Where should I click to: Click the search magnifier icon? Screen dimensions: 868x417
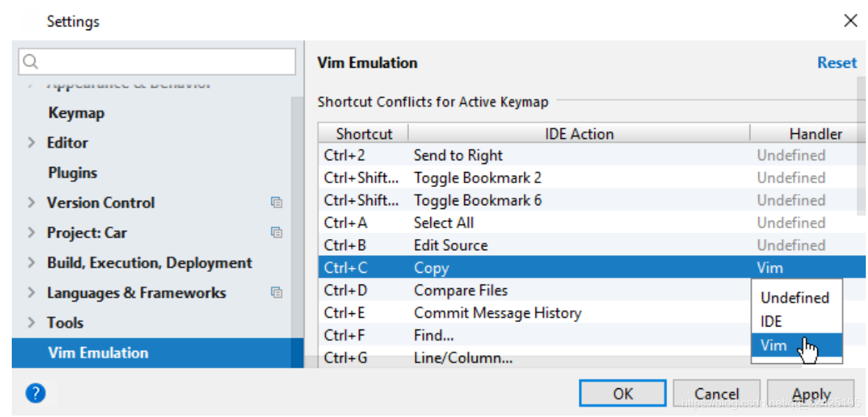[31, 62]
